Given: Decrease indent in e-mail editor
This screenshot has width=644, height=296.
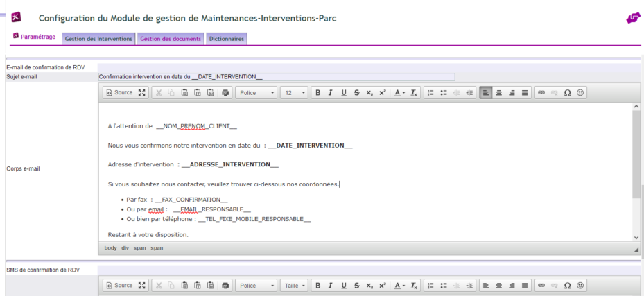Looking at the screenshot, I should [456, 93].
